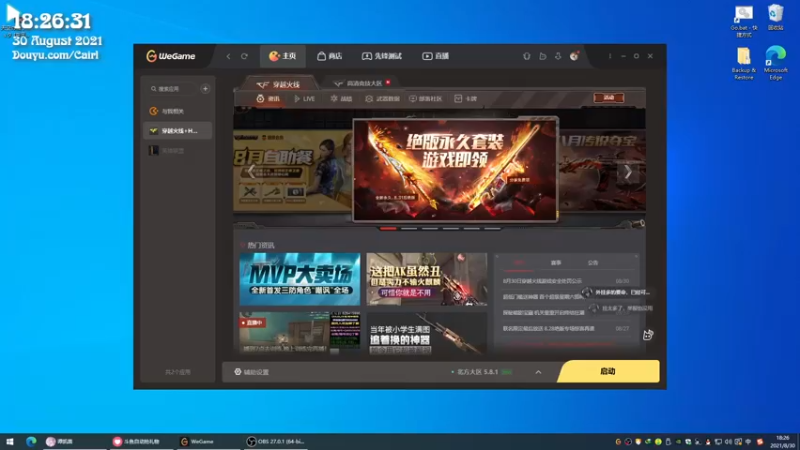The height and width of the screenshot is (450, 800).
Task: Select the 赛事 news list tab
Action: click(556, 263)
